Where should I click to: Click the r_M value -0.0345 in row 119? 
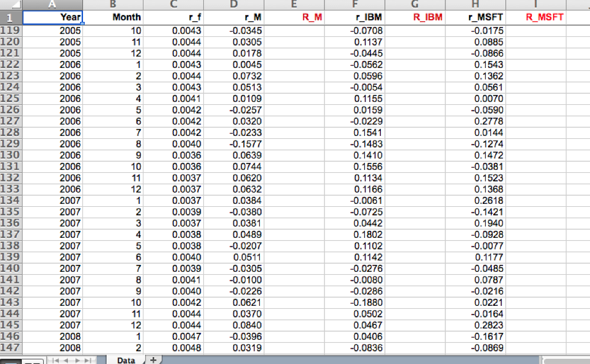click(245, 31)
